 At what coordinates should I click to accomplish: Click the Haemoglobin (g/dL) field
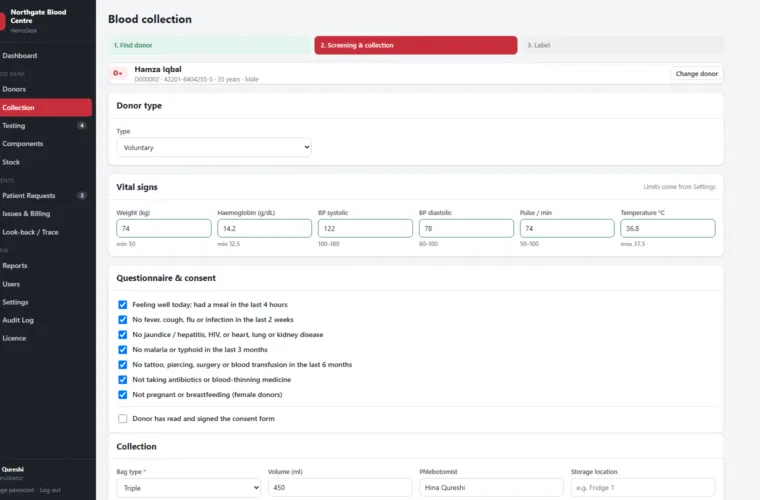265,228
